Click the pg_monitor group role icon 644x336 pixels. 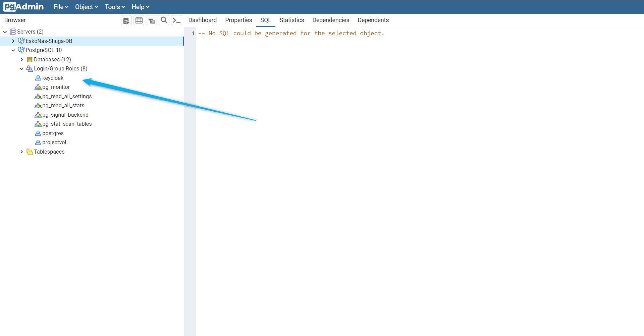pos(38,87)
